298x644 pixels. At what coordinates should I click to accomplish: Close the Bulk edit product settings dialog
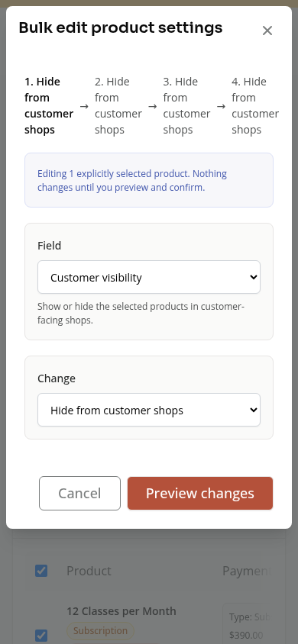pos(267,31)
